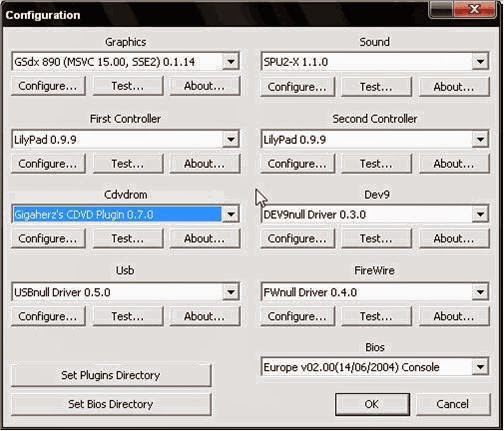This screenshot has width=504, height=431.
Task: Click Set Bios Directory
Action: pyautogui.click(x=111, y=404)
